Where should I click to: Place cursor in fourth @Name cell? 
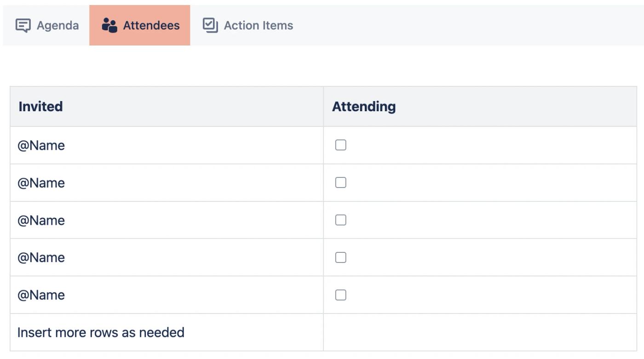click(41, 257)
